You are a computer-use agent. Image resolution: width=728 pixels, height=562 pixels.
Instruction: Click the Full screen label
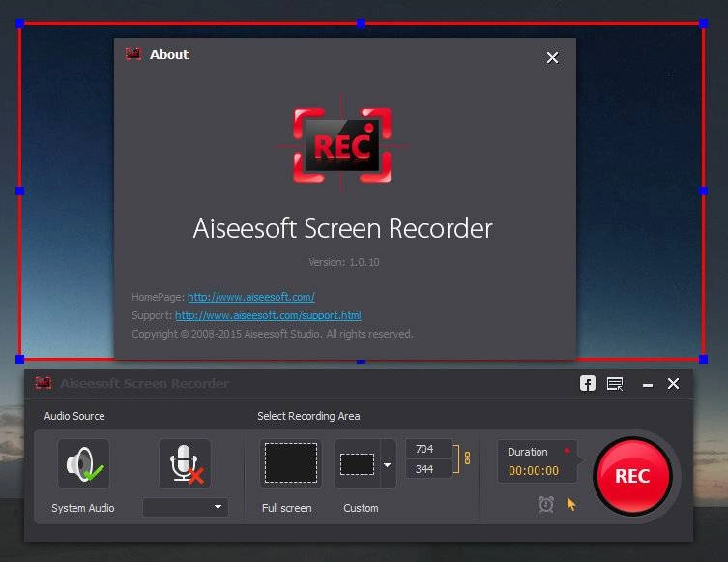287,508
